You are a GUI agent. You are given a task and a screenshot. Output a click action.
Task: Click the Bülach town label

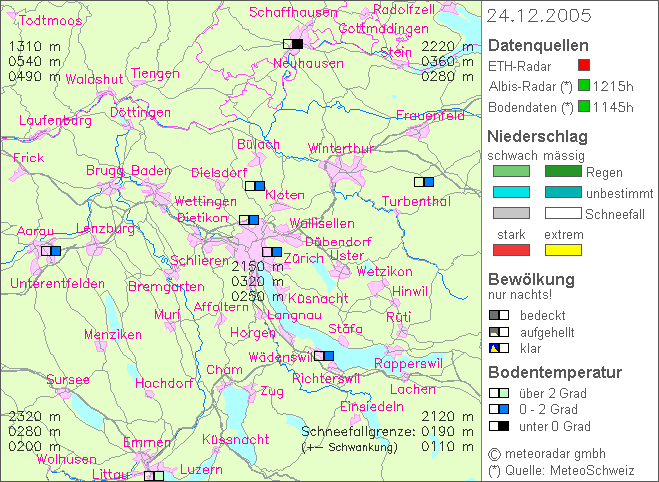[258, 144]
